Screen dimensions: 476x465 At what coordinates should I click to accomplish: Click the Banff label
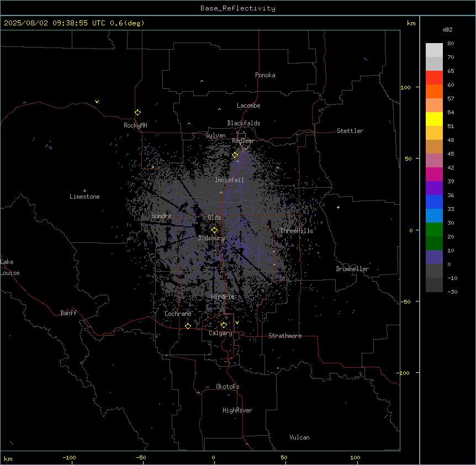[x=68, y=313]
